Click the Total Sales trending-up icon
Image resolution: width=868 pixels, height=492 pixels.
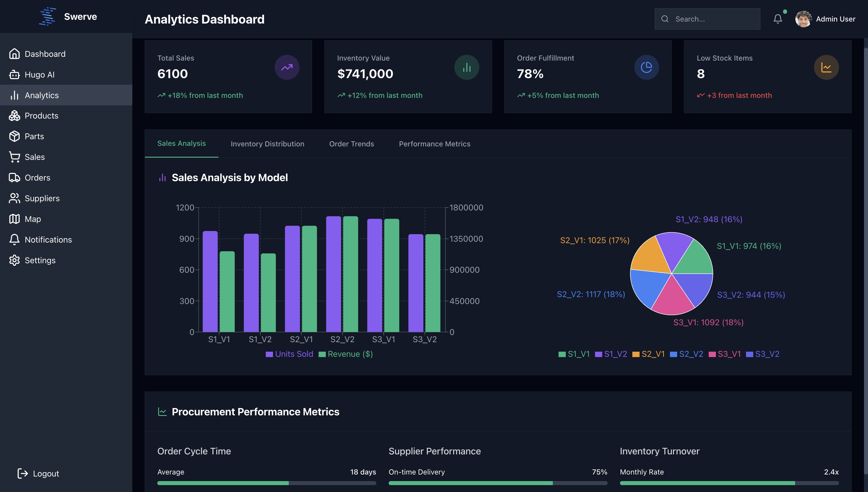(286, 67)
